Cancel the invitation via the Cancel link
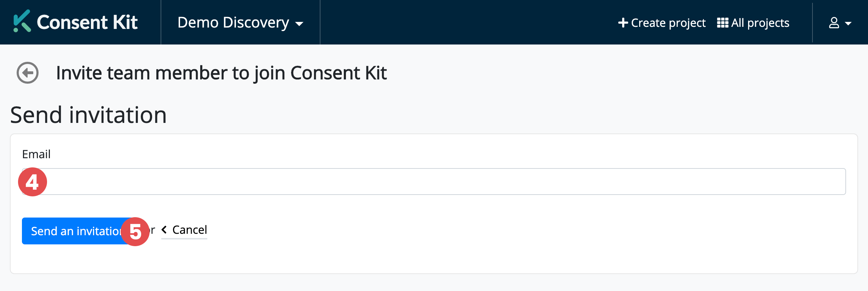Viewport: 868px width, 291px height. (x=190, y=230)
